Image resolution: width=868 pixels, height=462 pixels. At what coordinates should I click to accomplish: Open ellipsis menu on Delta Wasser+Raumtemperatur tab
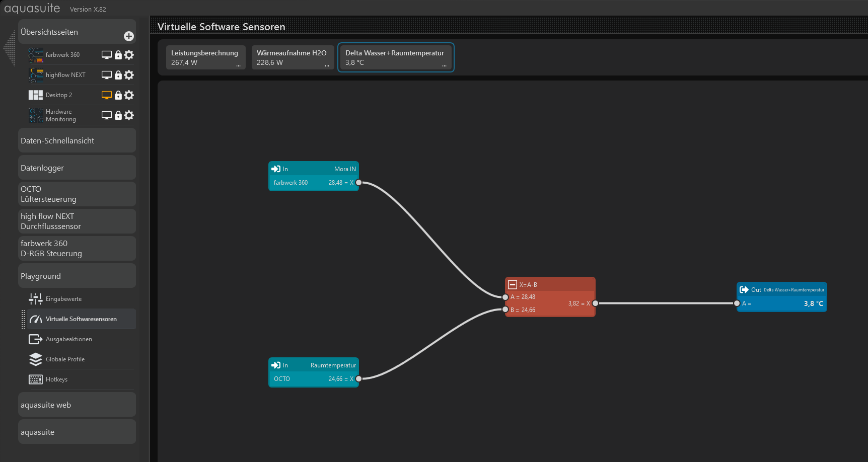pyautogui.click(x=445, y=65)
